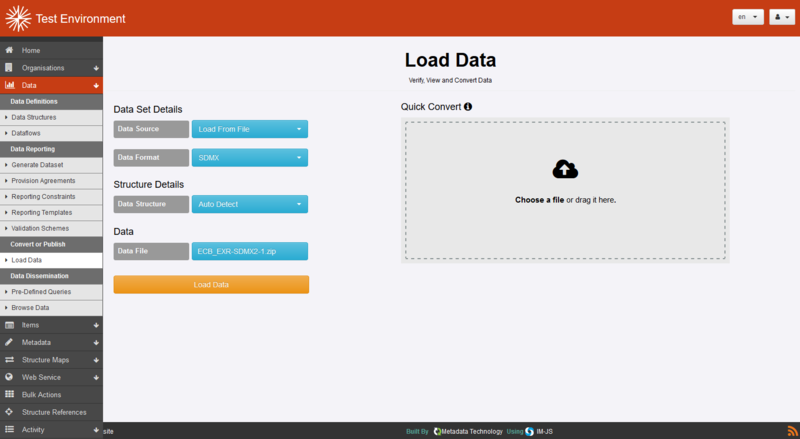The image size is (800, 439).
Task: Click the Choose a file link
Action: (x=539, y=200)
